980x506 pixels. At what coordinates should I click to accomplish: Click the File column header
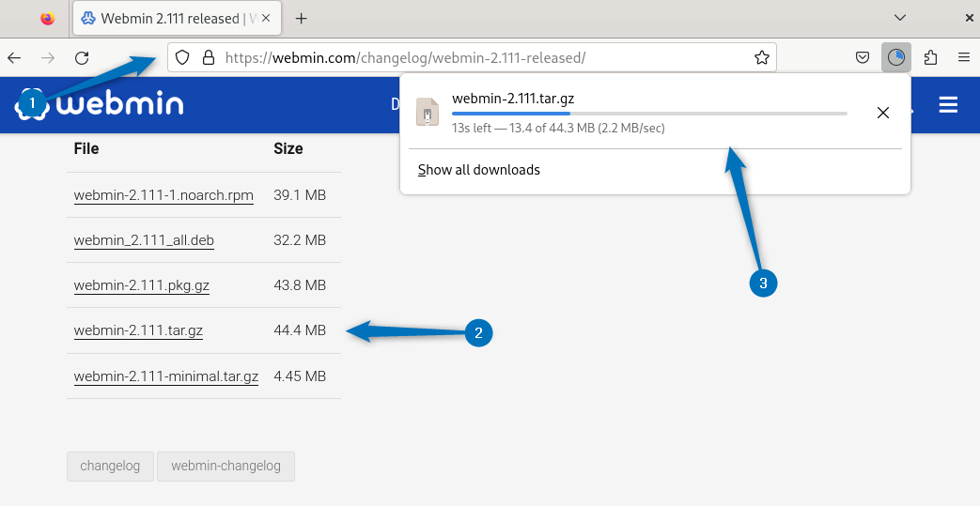[x=86, y=148]
